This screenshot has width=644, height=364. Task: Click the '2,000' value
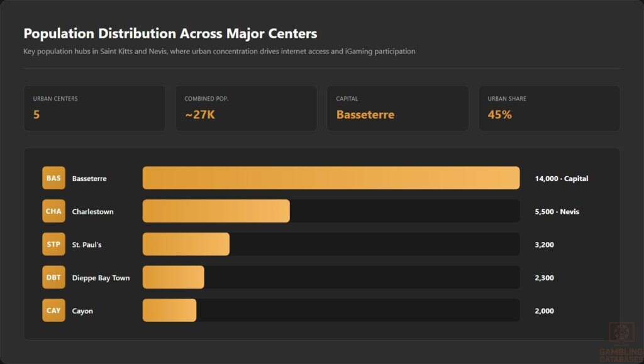544,311
